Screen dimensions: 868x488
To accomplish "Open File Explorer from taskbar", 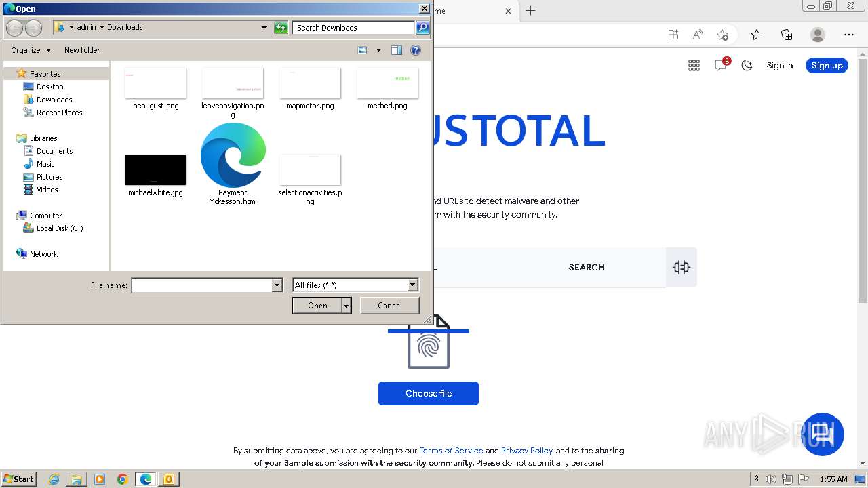I will (x=77, y=479).
